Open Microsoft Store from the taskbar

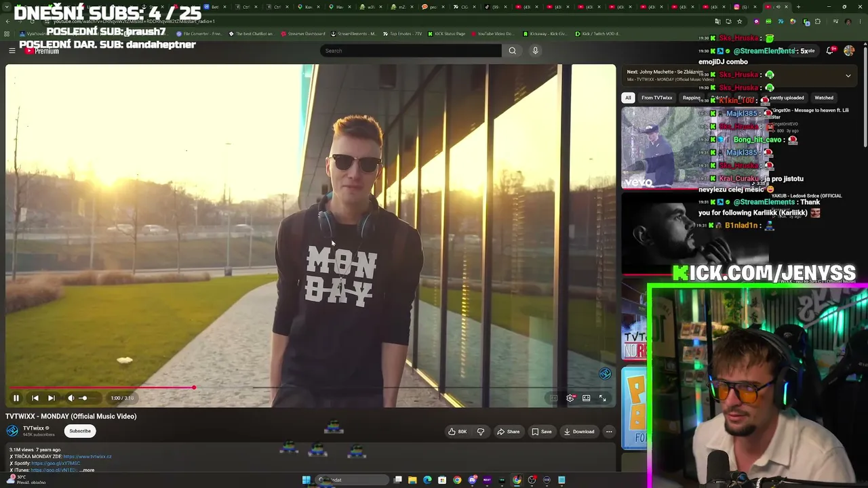click(442, 480)
